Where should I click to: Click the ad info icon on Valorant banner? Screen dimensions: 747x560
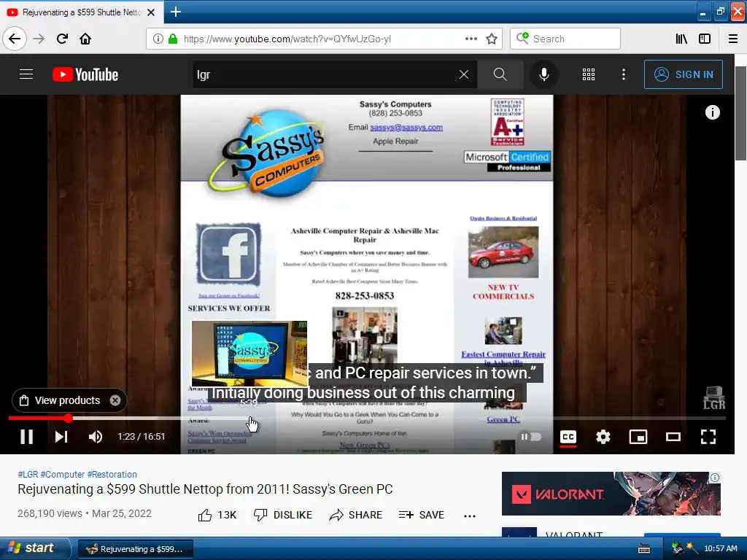point(715,477)
